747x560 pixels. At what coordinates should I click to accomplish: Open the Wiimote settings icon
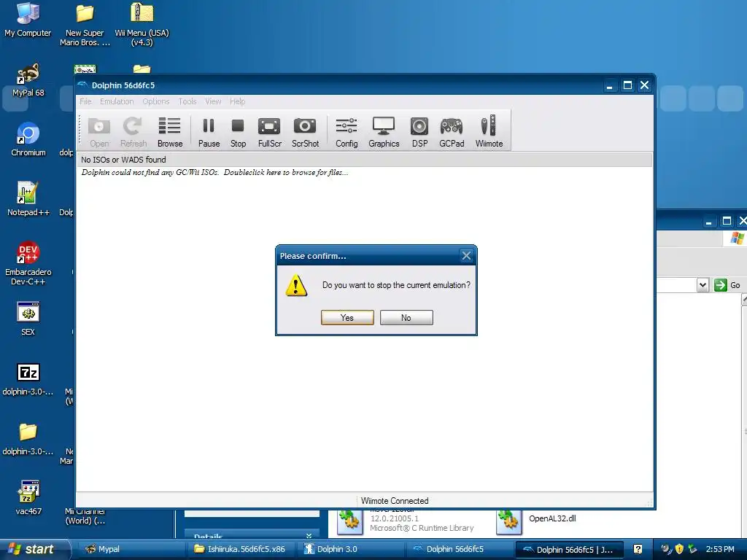coord(489,132)
